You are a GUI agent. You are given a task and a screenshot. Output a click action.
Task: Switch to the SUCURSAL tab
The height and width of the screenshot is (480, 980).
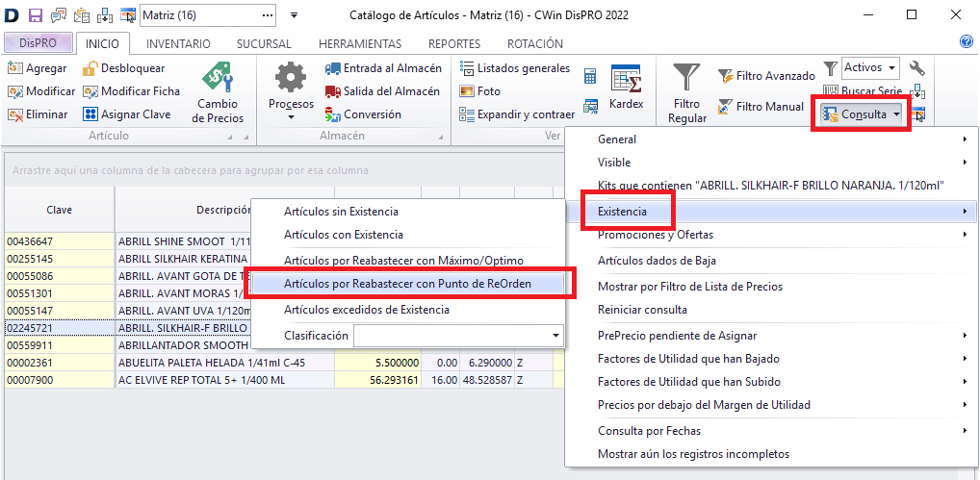click(x=264, y=43)
